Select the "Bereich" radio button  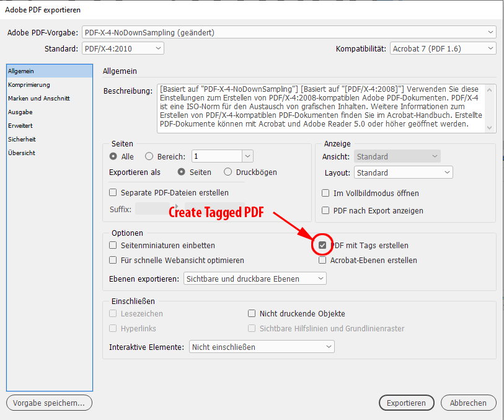tap(149, 156)
